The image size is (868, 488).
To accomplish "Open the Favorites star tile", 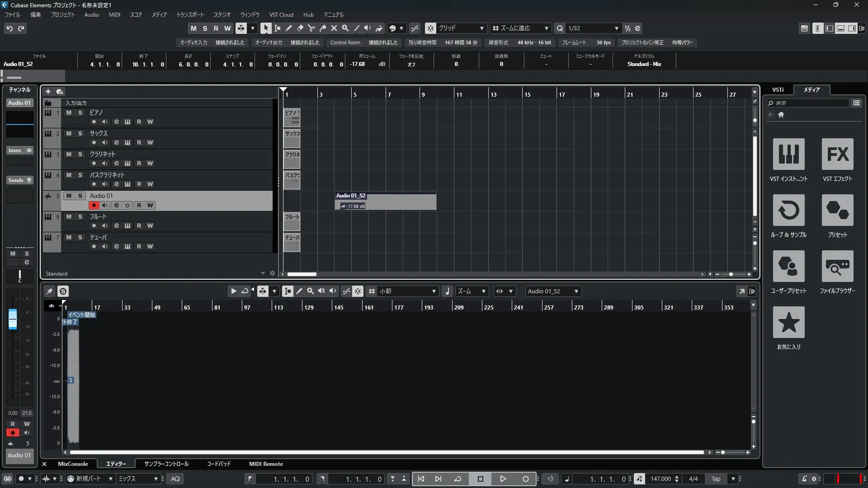I will 788,322.
